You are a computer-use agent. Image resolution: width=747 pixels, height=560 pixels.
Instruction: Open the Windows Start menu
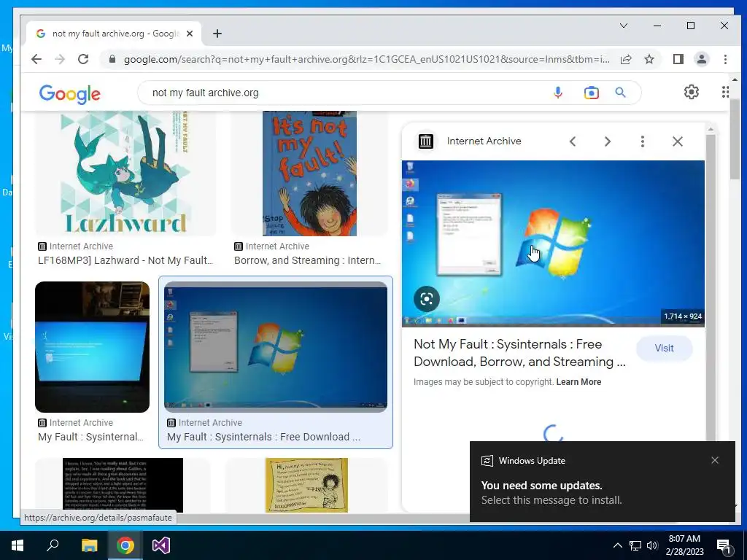point(18,545)
